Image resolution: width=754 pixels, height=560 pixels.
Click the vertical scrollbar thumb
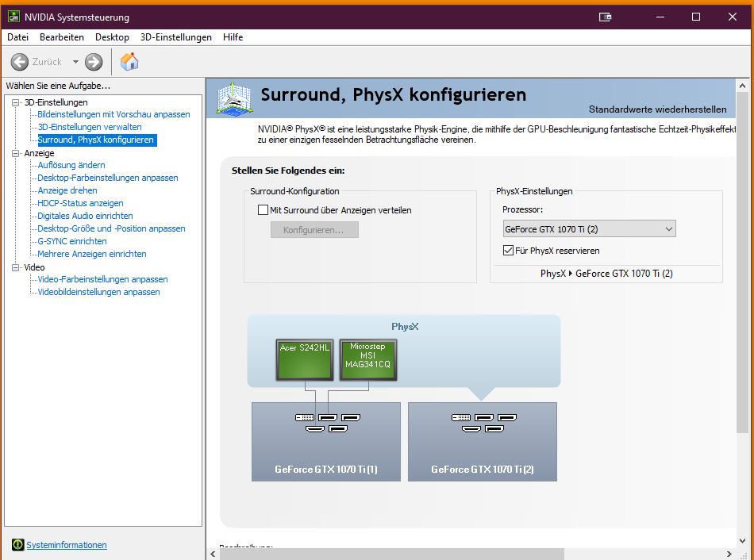pos(742,263)
